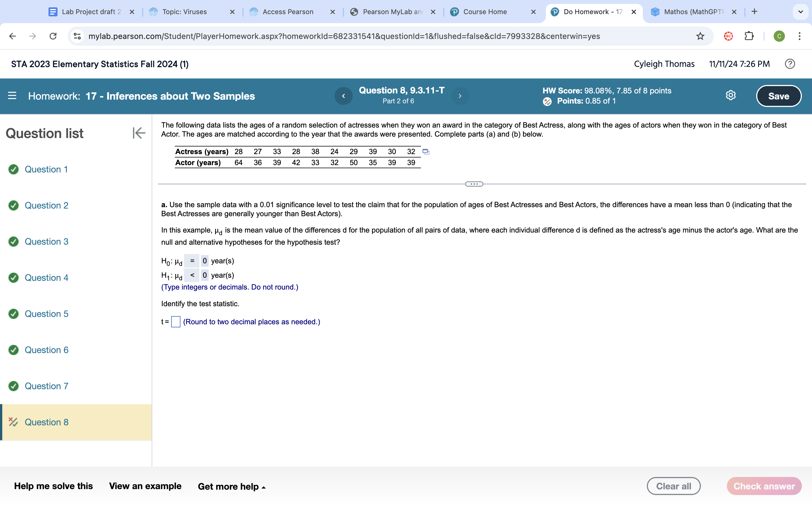Open Question 6 in list

coord(46,350)
